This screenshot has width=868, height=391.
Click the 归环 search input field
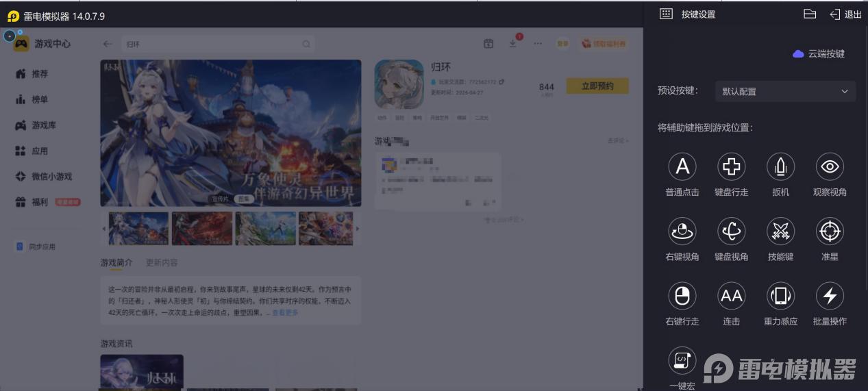coord(218,44)
